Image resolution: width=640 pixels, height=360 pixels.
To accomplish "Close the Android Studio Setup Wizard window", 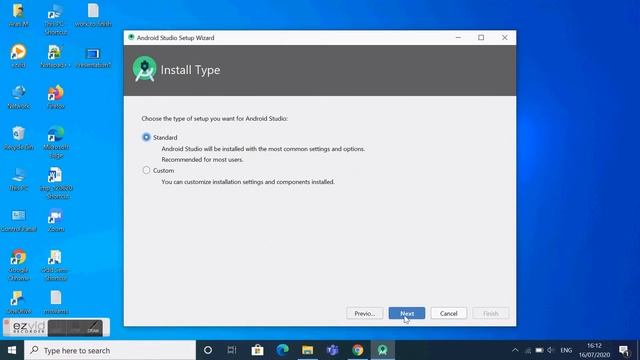I will point(504,38).
